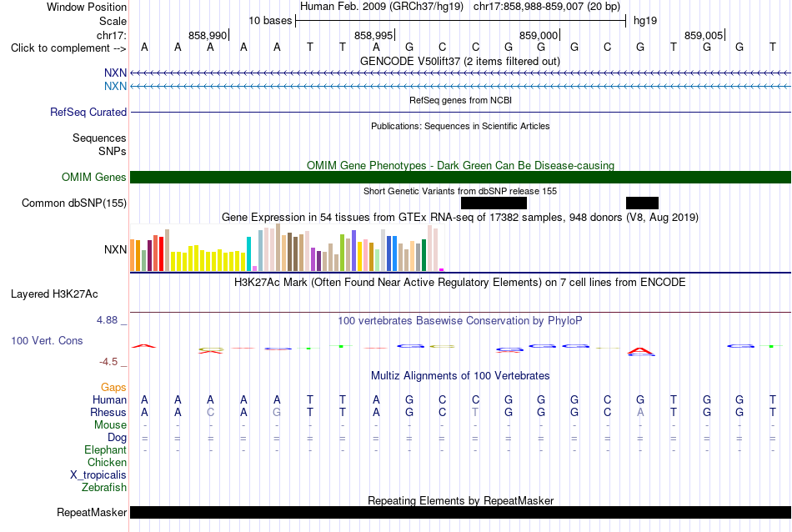The image size is (792, 532).
Task: Click the short magenta bar ending the GTEx chart
Action: (x=442, y=270)
